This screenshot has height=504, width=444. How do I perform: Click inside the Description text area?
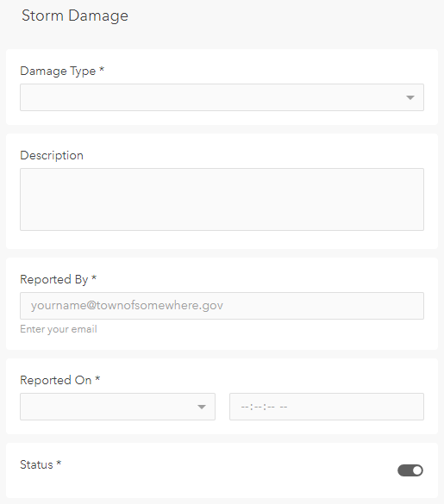point(222,199)
